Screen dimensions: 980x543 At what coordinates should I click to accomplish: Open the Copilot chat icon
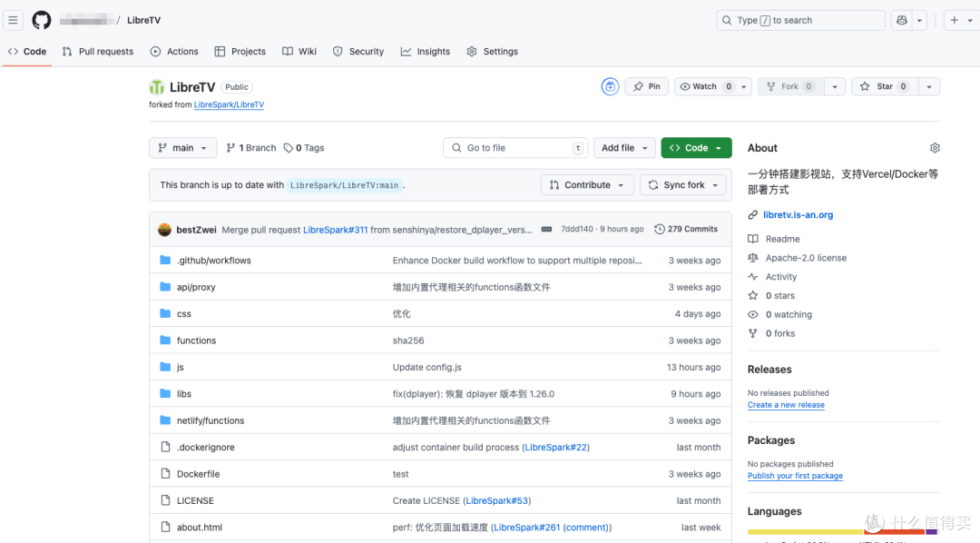tap(902, 20)
